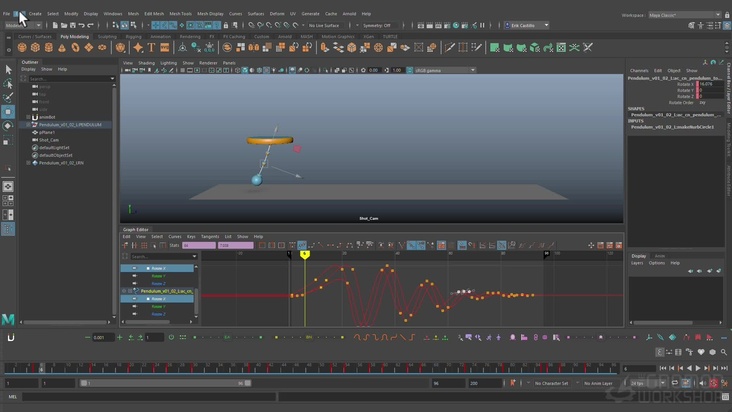Activate the Paint Selection tool
Screen dimensions: 732x412
tap(8, 97)
